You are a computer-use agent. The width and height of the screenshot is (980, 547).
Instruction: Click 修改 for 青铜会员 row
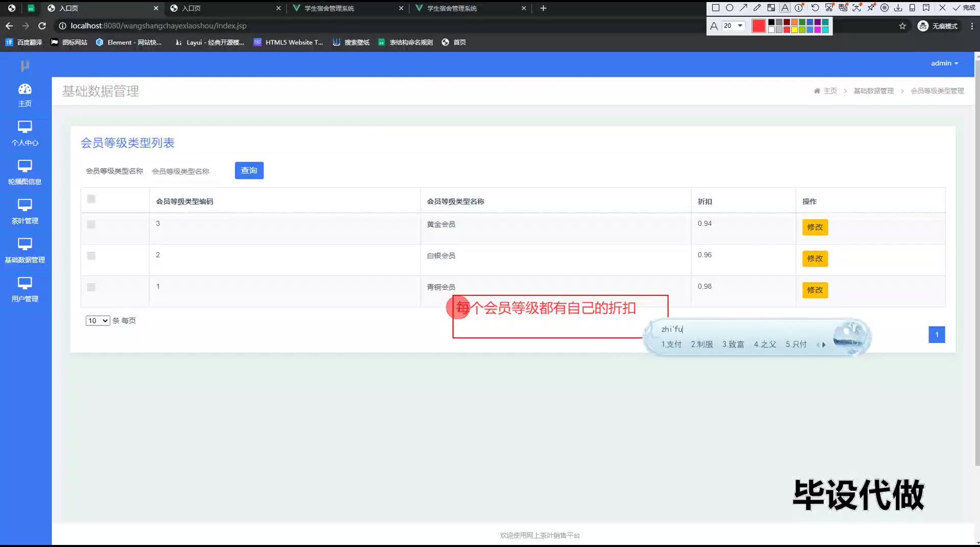tap(815, 290)
